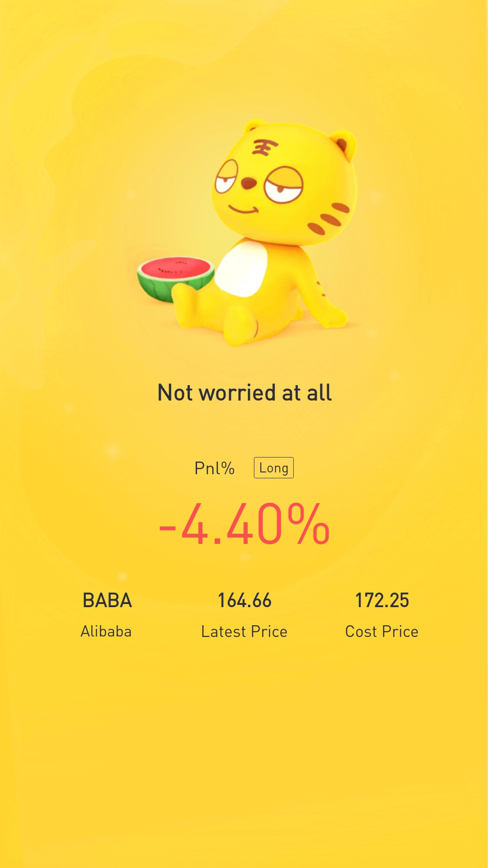The height and width of the screenshot is (868, 488).
Task: Tap the Alibaba stock name
Action: coord(106,632)
